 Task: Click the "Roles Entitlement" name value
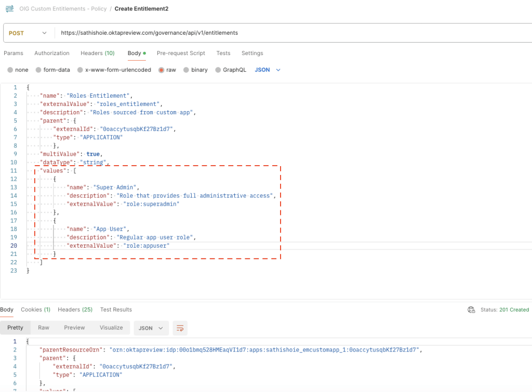click(x=98, y=96)
